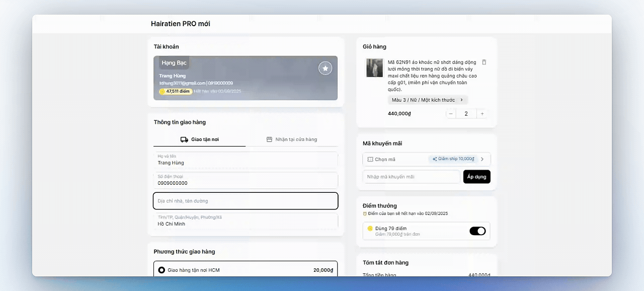Click the trash icon to remove cart item
644x291 pixels.
(484, 62)
